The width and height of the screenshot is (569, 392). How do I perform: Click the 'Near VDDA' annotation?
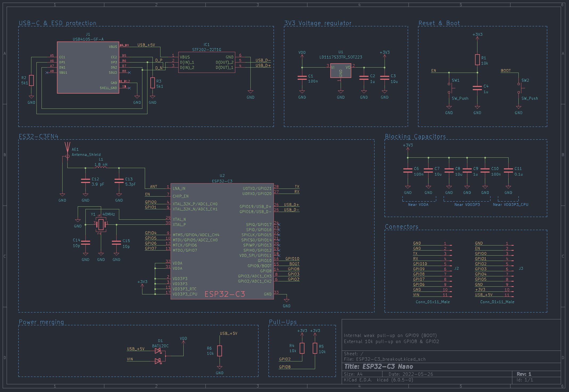[x=418, y=205]
